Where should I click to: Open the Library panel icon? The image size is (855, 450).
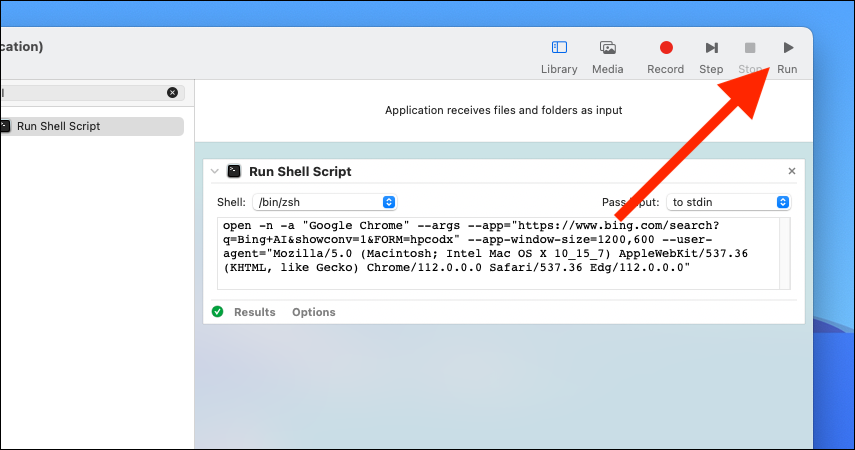click(559, 48)
